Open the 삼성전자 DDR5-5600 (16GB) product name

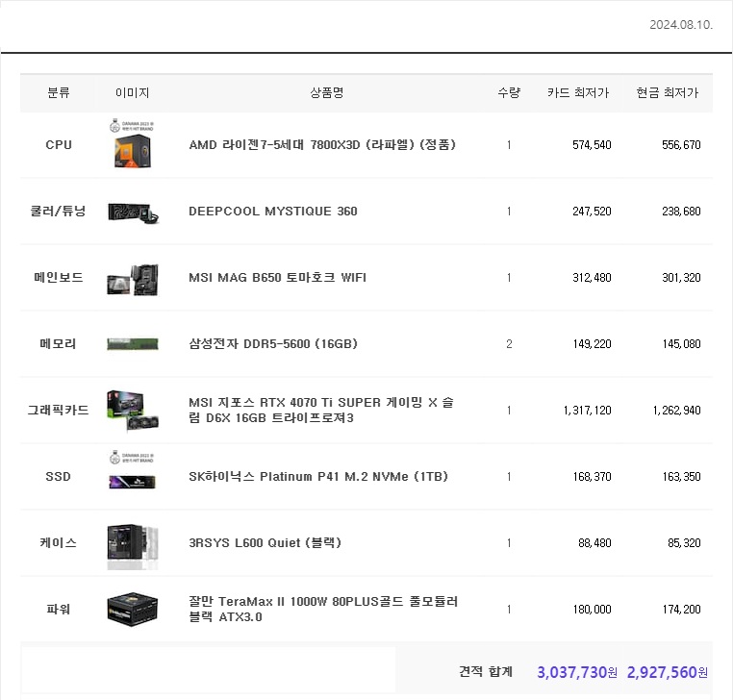(x=273, y=344)
